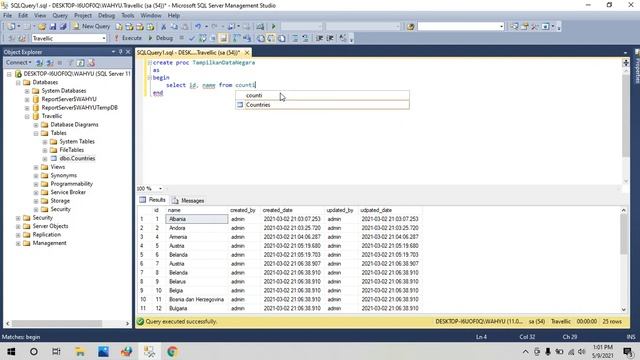Screen dimensions: 640x360
Task: Select the SQLQuery1.sql document tab
Action: coord(188,53)
